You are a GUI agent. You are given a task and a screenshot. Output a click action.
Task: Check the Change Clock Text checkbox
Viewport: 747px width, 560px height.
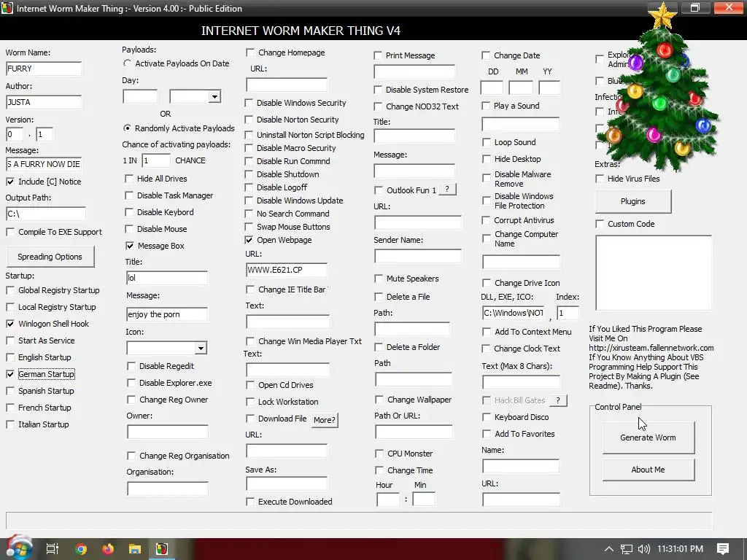click(x=486, y=349)
